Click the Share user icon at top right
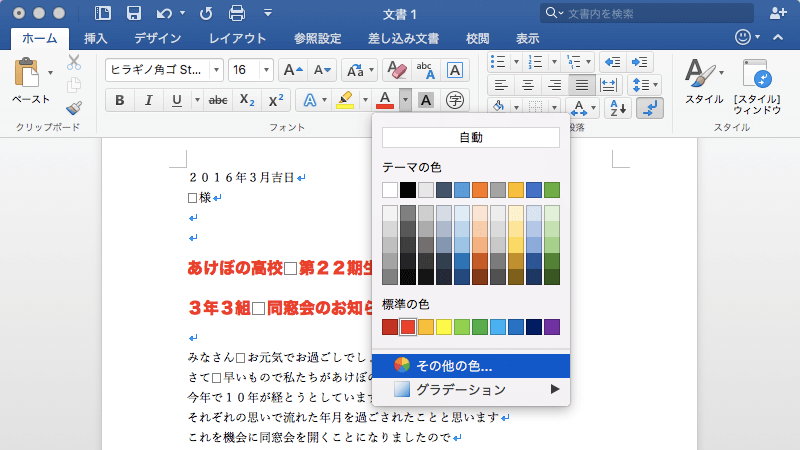Screen dimensions: 800x450 (x=778, y=13)
